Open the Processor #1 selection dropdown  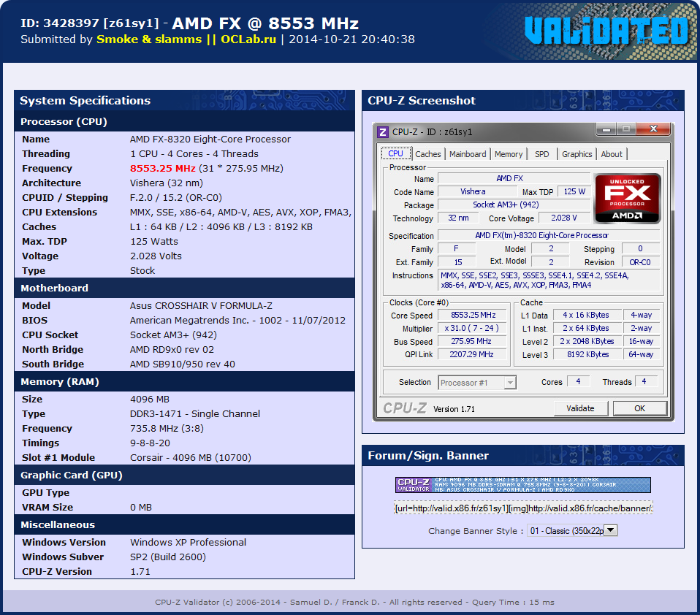click(477, 383)
